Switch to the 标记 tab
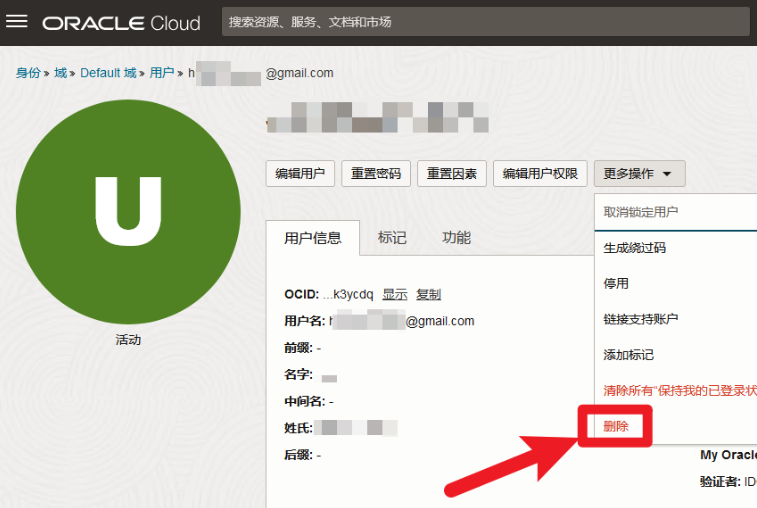 (x=392, y=238)
